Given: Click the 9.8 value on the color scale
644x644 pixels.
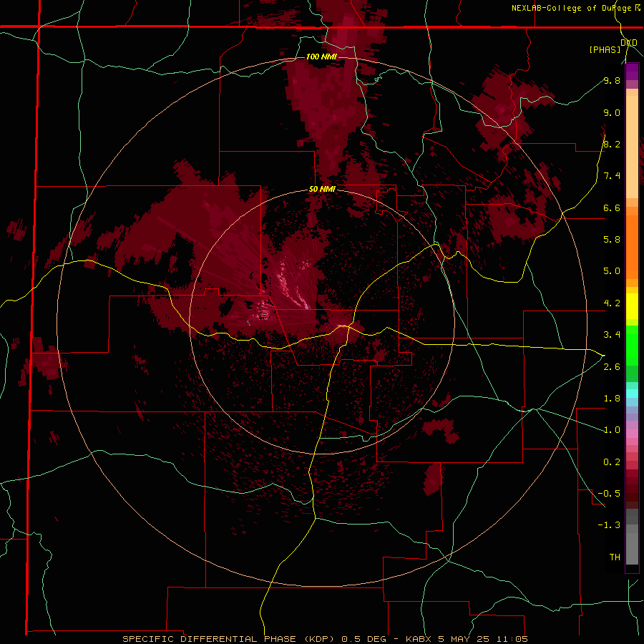Looking at the screenshot, I should [612, 80].
